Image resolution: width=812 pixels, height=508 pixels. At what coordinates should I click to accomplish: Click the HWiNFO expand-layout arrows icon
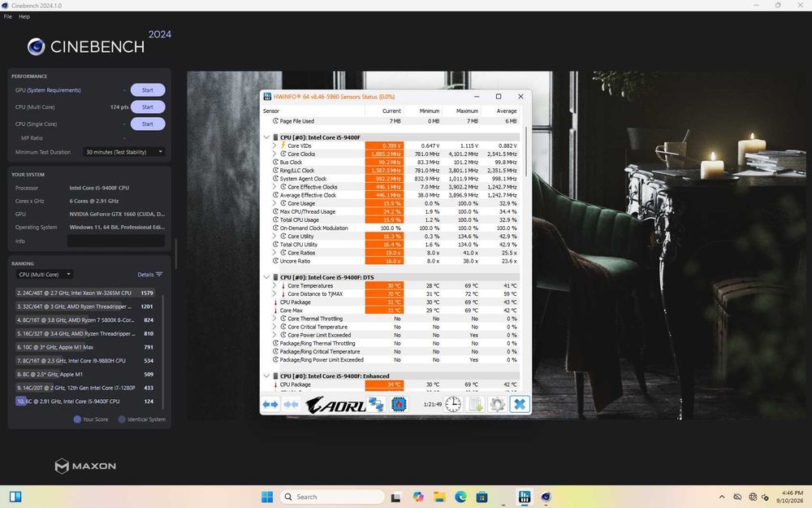tap(270, 404)
